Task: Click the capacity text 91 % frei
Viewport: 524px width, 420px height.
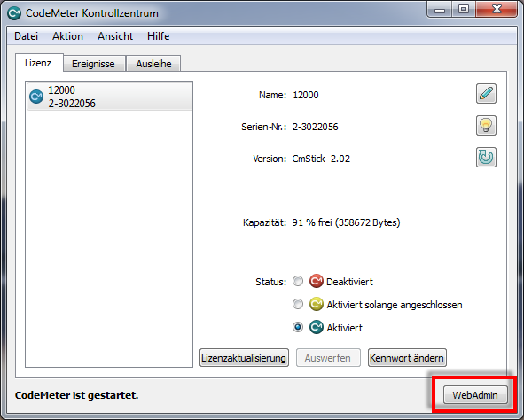Action: [346, 222]
